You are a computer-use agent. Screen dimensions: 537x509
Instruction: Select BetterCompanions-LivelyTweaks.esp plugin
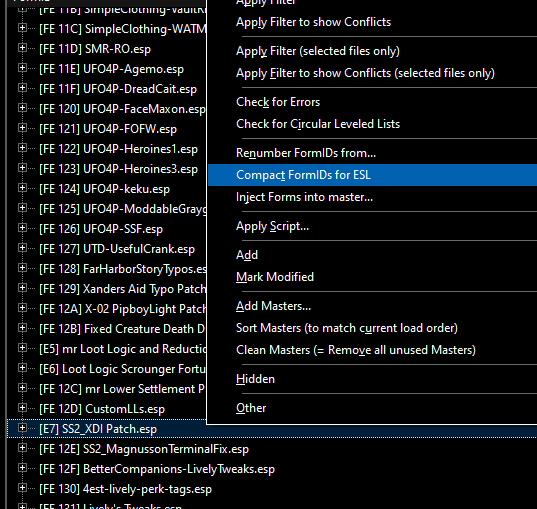click(x=157, y=469)
